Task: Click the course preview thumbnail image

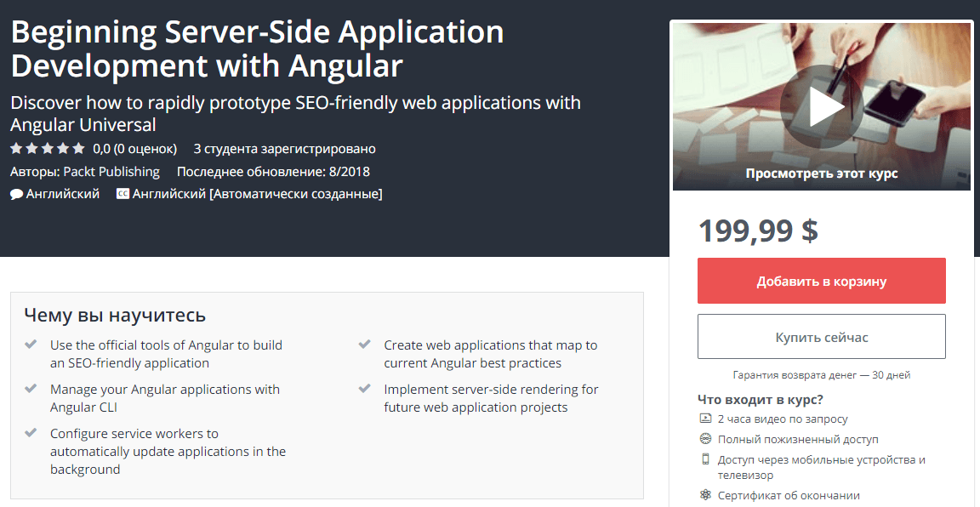Action: pos(821,106)
